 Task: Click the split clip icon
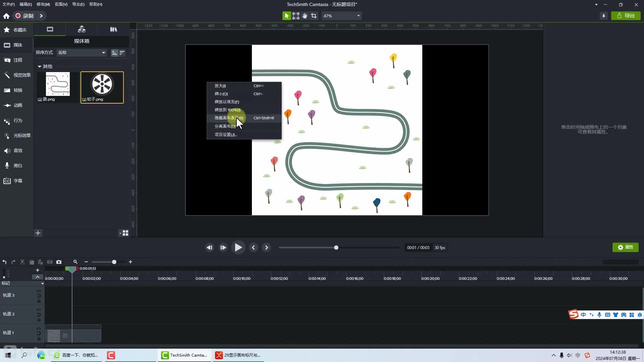[x=50, y=262]
